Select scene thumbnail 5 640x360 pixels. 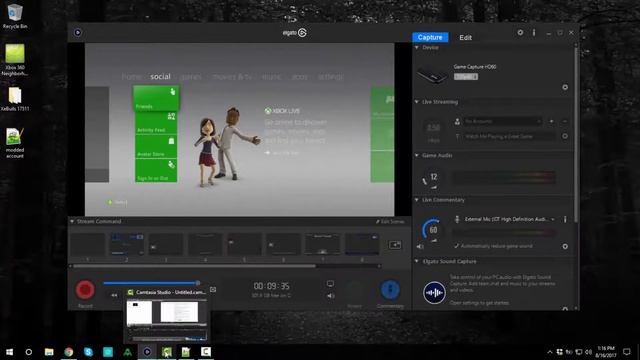pos(244,244)
